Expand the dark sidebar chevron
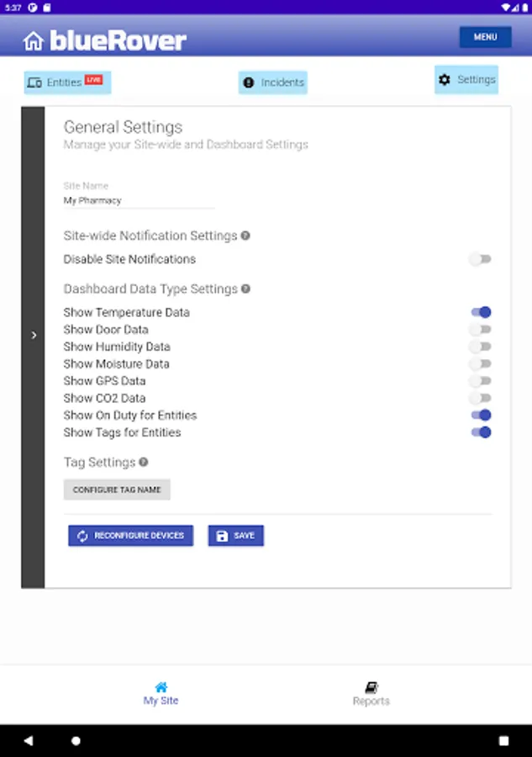 [x=34, y=335]
